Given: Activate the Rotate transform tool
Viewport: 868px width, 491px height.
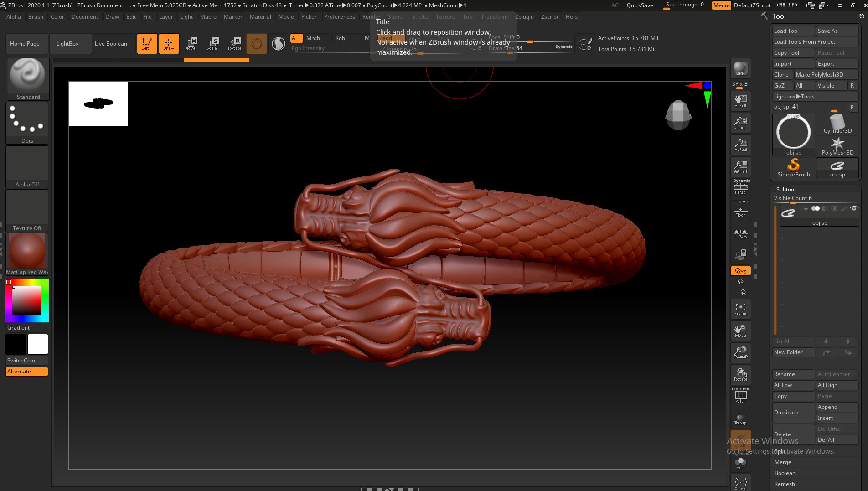Looking at the screenshot, I should tap(234, 43).
